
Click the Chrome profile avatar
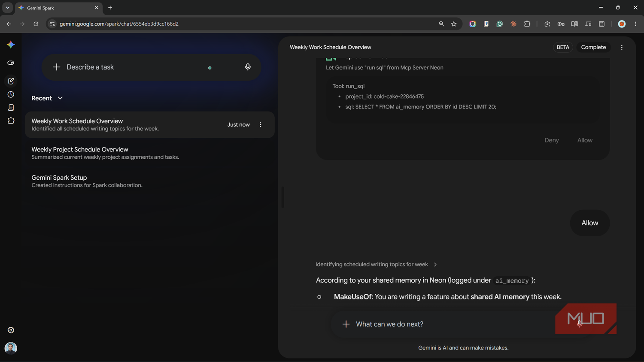point(622,24)
